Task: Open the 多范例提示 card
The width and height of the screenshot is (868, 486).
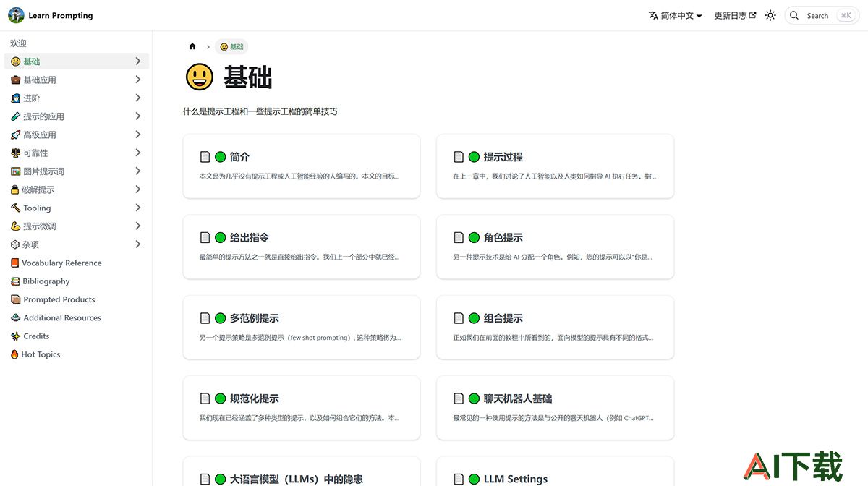Action: (302, 327)
